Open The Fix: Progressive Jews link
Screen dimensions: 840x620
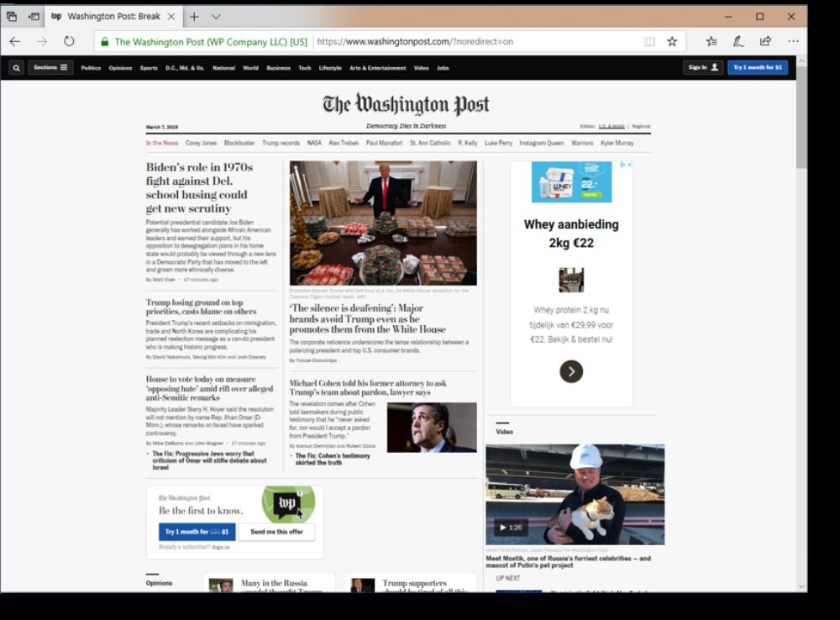pos(209,460)
